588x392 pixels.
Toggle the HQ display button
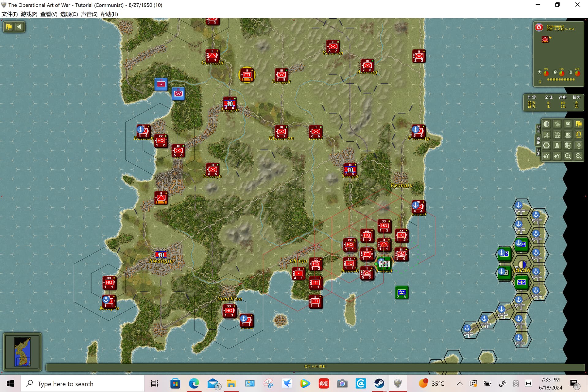pos(568,135)
